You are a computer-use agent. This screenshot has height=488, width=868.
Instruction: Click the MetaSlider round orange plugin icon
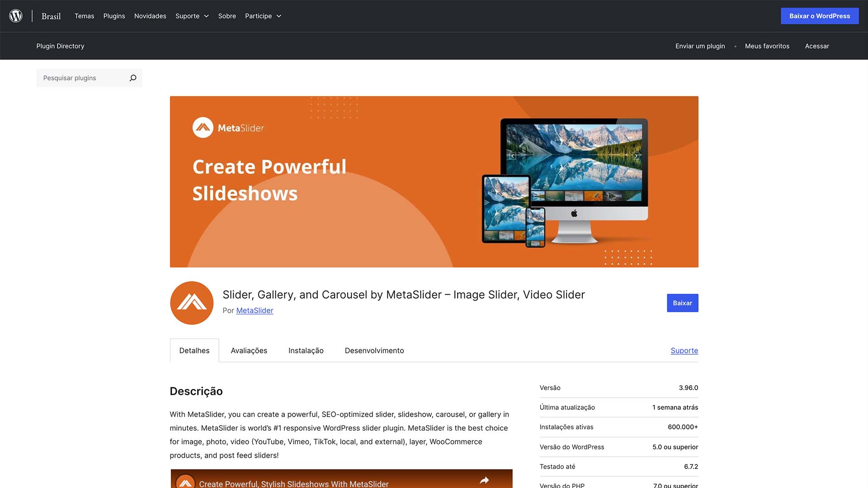pos(192,303)
